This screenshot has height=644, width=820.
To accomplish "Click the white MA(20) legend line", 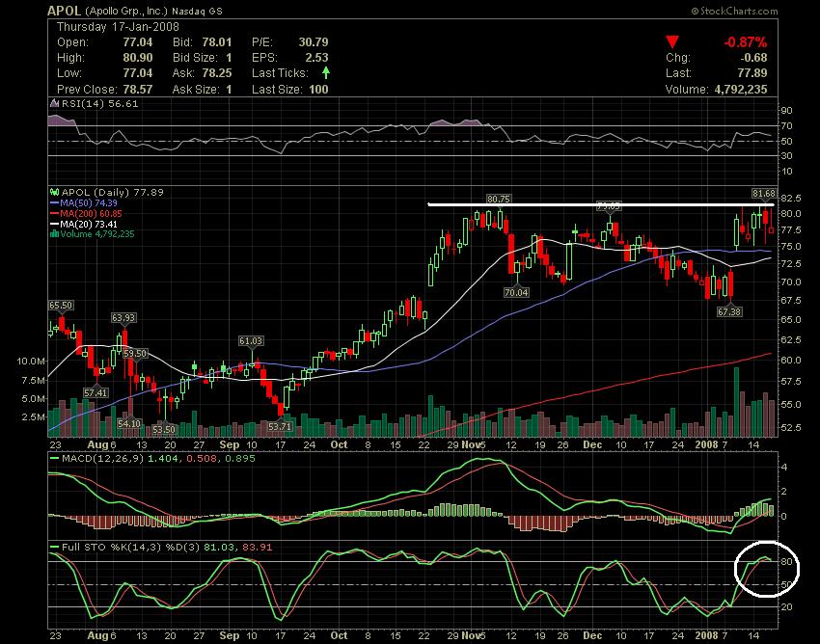I will (x=54, y=224).
